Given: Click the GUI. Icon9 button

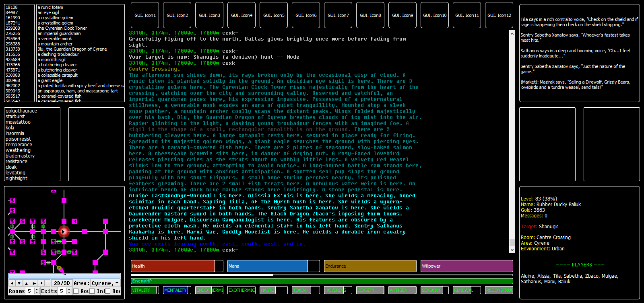Looking at the screenshot, I should coord(402,15).
